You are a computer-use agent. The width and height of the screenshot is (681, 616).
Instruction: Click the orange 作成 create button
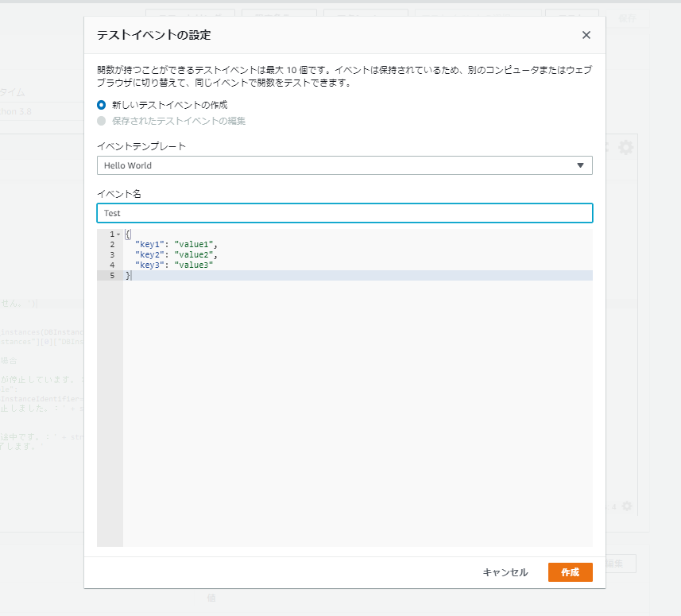(570, 572)
